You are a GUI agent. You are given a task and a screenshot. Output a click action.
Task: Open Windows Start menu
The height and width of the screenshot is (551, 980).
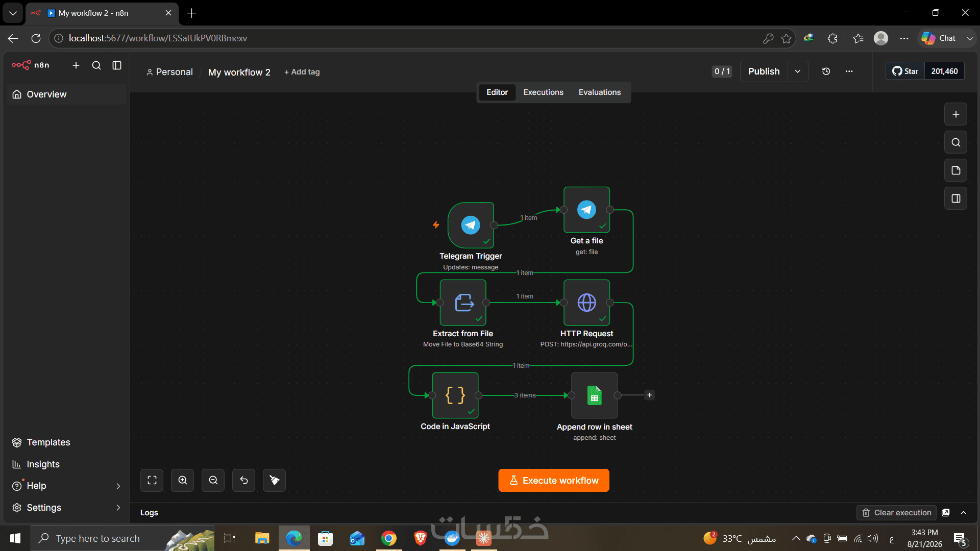coord(15,538)
